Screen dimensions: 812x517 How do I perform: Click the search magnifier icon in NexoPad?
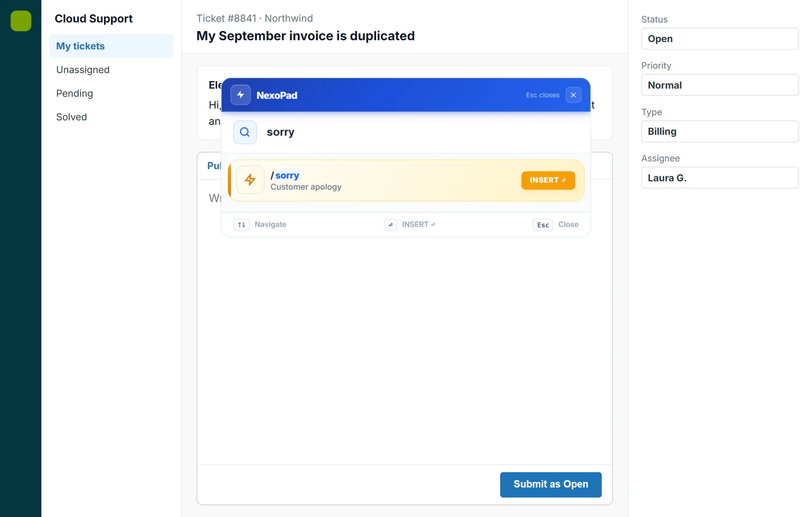[245, 132]
